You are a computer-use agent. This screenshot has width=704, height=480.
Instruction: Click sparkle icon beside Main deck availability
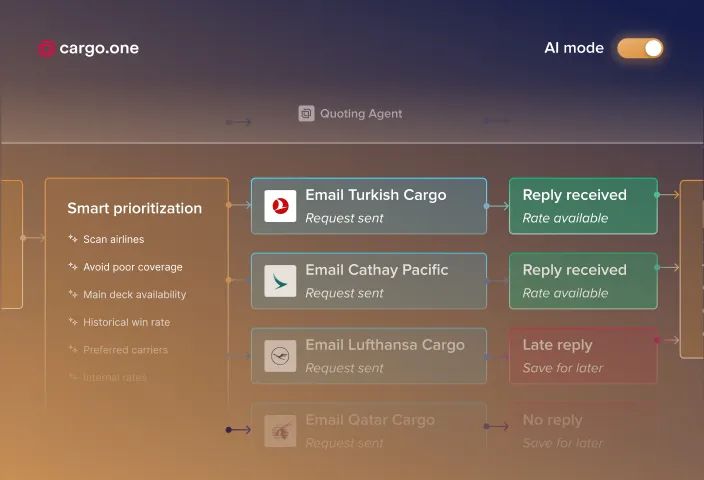[73, 294]
